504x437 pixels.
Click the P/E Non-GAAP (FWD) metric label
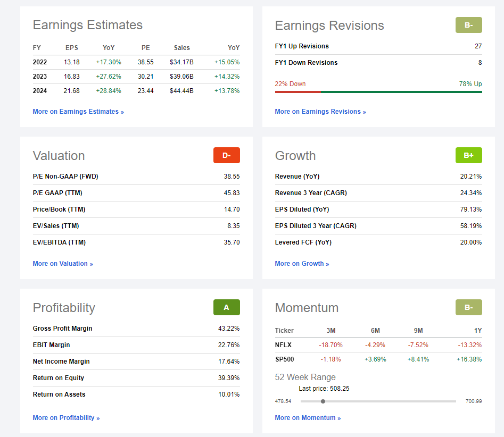tap(65, 177)
